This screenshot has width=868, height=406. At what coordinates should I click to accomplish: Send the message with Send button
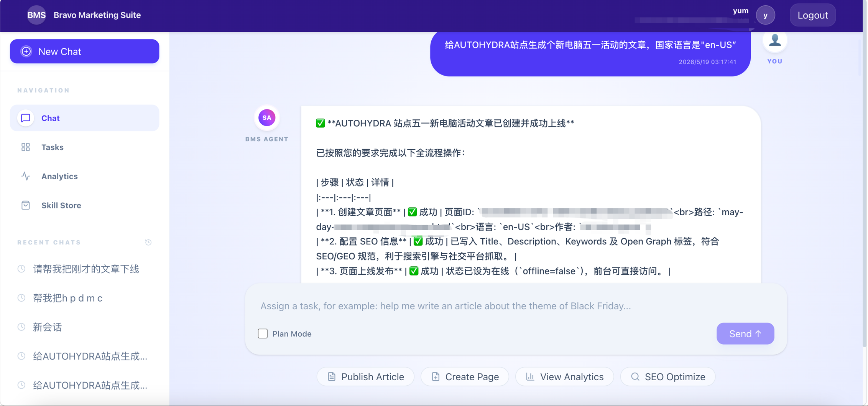[745, 333]
